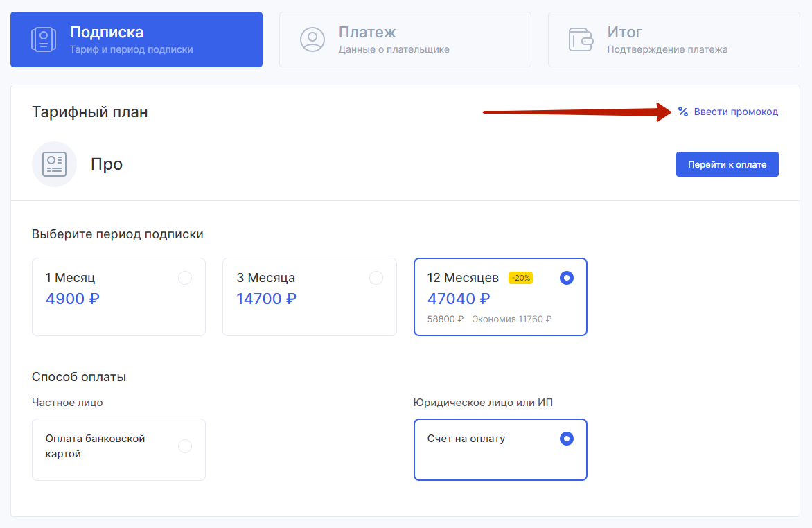Click the user avatar icon in Платеж step
Image resolution: width=812 pixels, height=528 pixels.
[x=312, y=40]
